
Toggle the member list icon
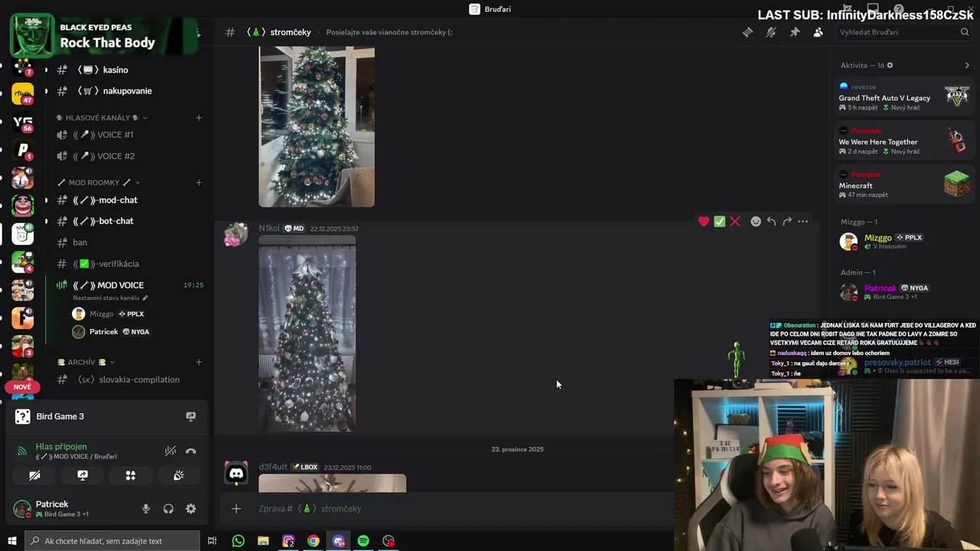click(818, 32)
